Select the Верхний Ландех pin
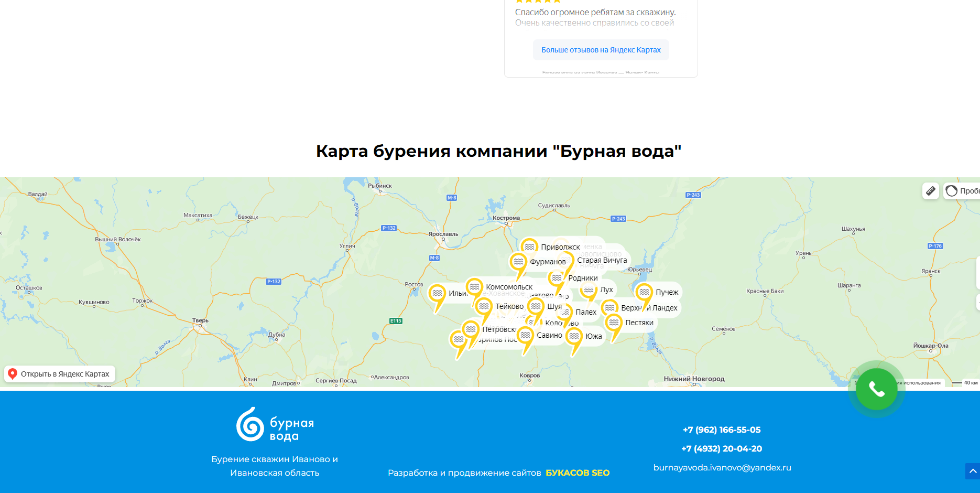 (609, 308)
